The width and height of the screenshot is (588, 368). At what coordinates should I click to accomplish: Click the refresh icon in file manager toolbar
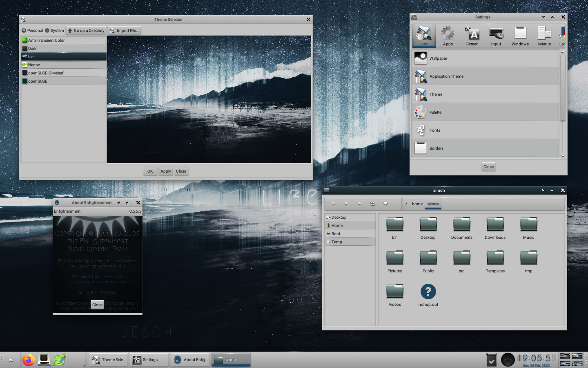(372, 204)
